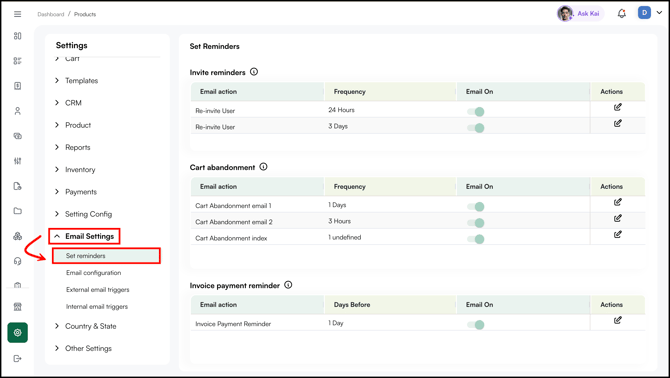Screen dimensions: 670x378
Task: Edit the 3 Days Re-invite User row
Action: pos(617,123)
